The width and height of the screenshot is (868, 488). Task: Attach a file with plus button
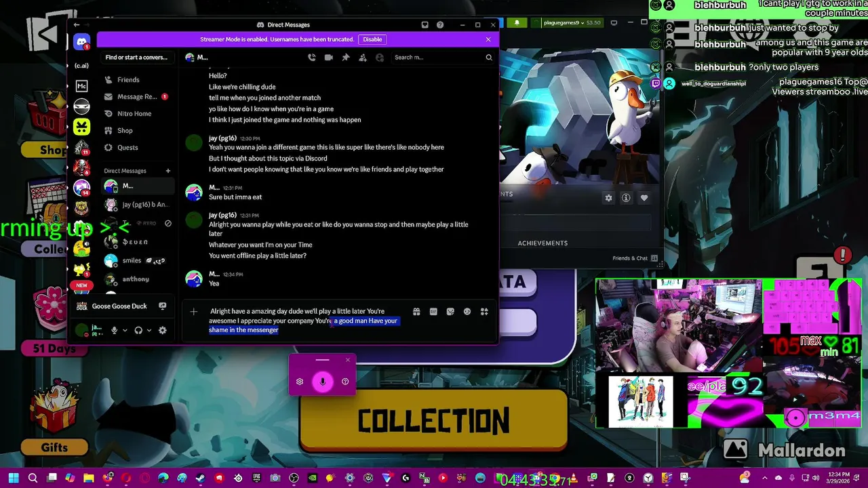click(194, 312)
